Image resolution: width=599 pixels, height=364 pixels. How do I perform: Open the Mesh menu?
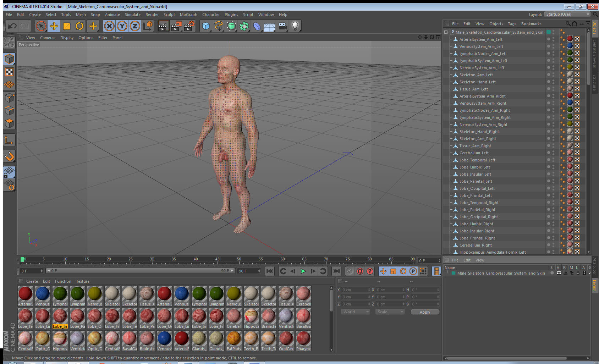81,15
